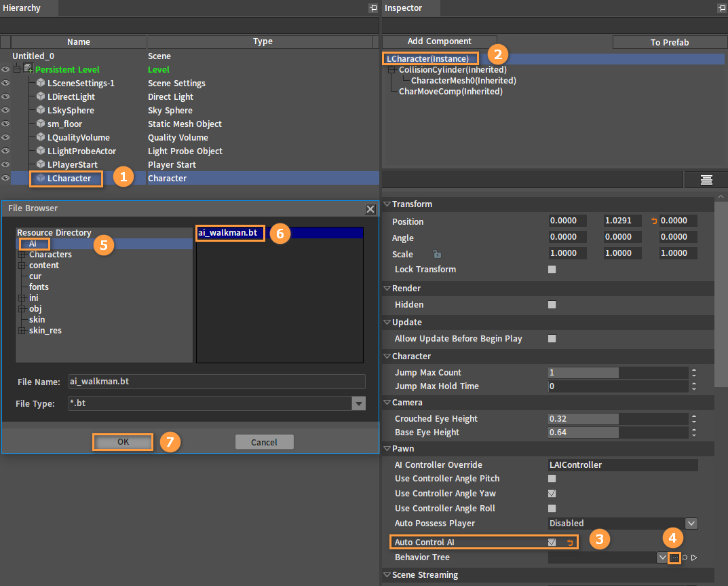This screenshot has height=586, width=728.
Task: Toggle visibility of Persistent Level
Action: (5, 69)
